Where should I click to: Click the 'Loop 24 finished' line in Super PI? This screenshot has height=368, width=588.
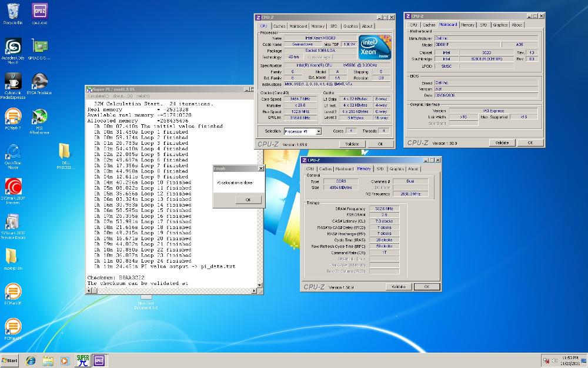[142, 261]
